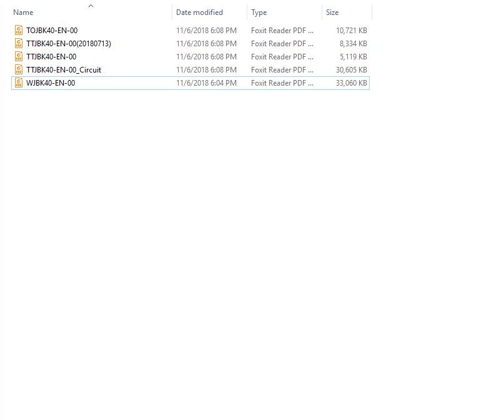Select file name TTJBK40-EN-00_Circuit
504x420 pixels.
64,70
